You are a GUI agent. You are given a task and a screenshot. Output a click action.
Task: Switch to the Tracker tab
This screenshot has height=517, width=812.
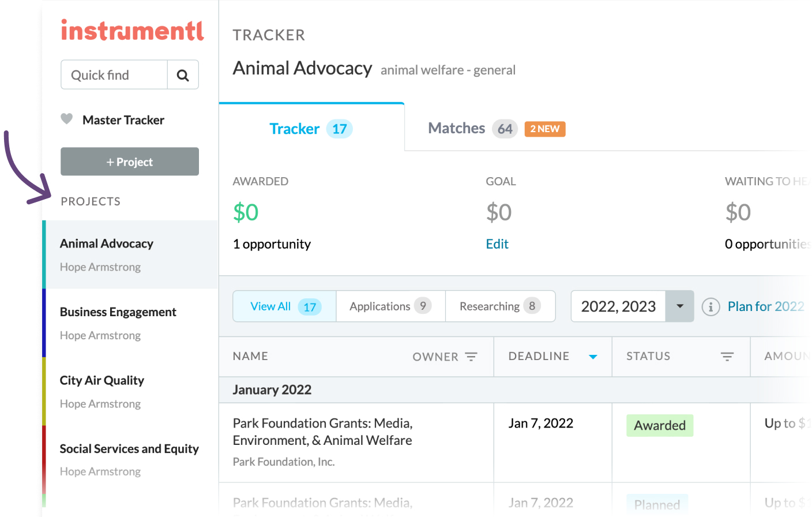pos(295,128)
